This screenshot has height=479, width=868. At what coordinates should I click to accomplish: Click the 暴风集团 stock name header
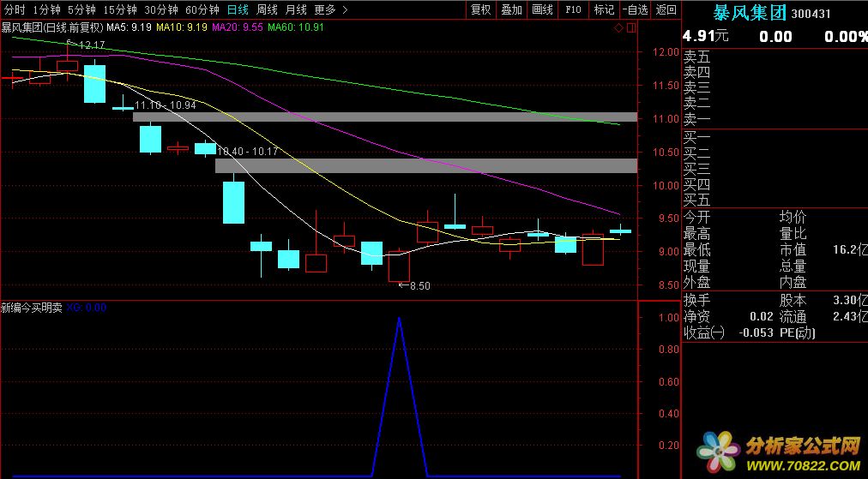click(750, 13)
